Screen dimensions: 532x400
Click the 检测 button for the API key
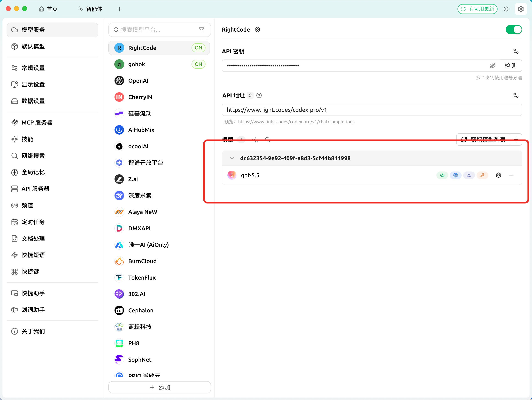tap(511, 66)
